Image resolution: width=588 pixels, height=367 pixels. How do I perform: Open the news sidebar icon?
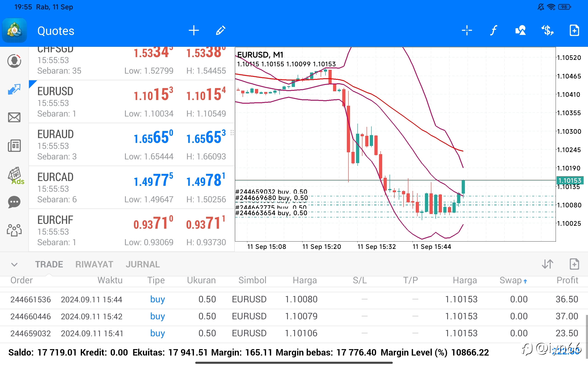14,146
